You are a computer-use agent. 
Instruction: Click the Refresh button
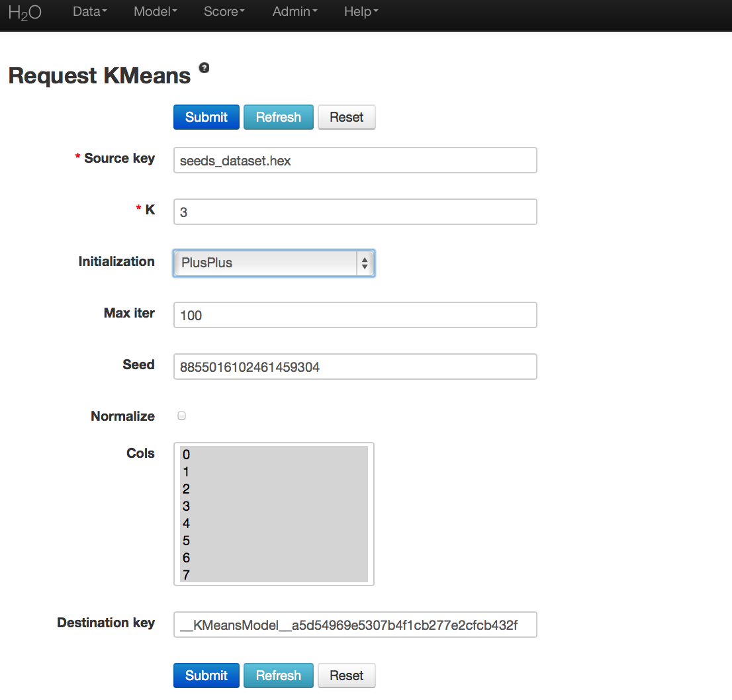click(x=278, y=116)
